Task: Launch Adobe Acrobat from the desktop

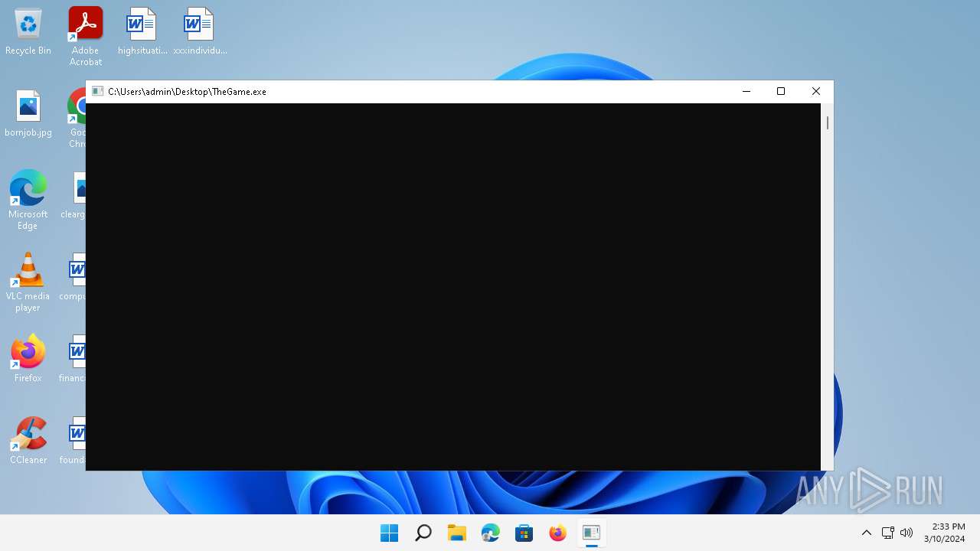Action: (86, 36)
